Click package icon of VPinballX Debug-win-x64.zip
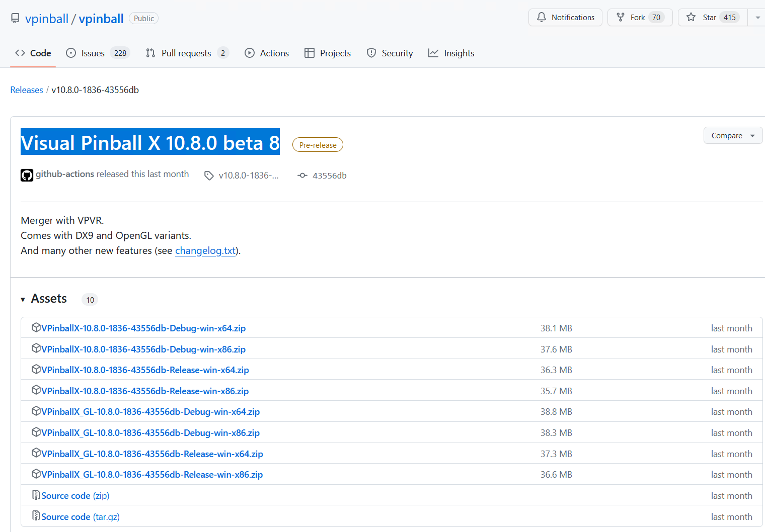Screen dimensions: 765x532 [x=36, y=327]
